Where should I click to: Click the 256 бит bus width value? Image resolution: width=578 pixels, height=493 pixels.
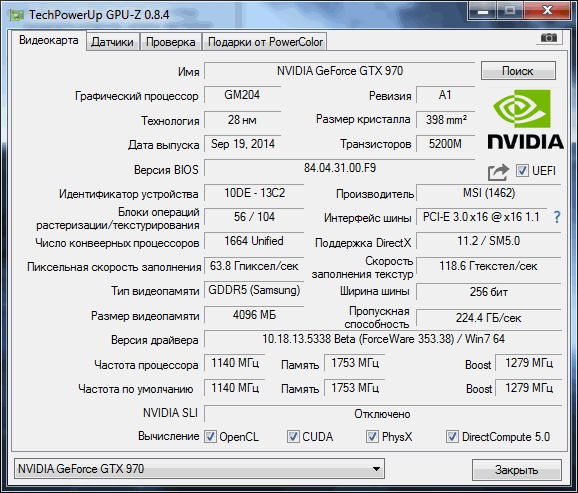(488, 292)
